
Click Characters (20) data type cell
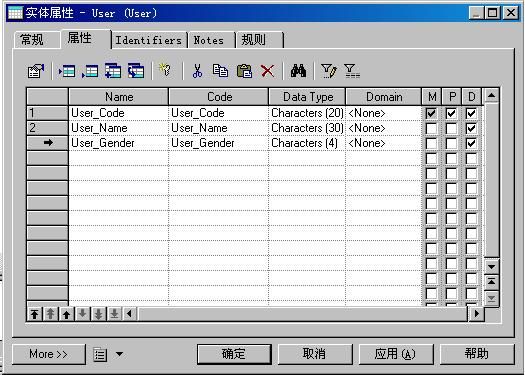coord(307,113)
